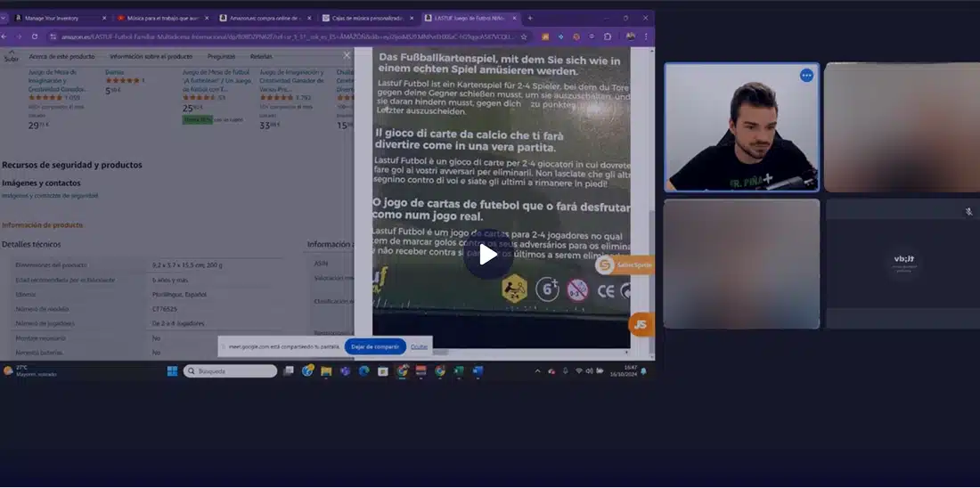Close the LASTUF Juego de Futbol tab
980x488 pixels.
tap(514, 18)
